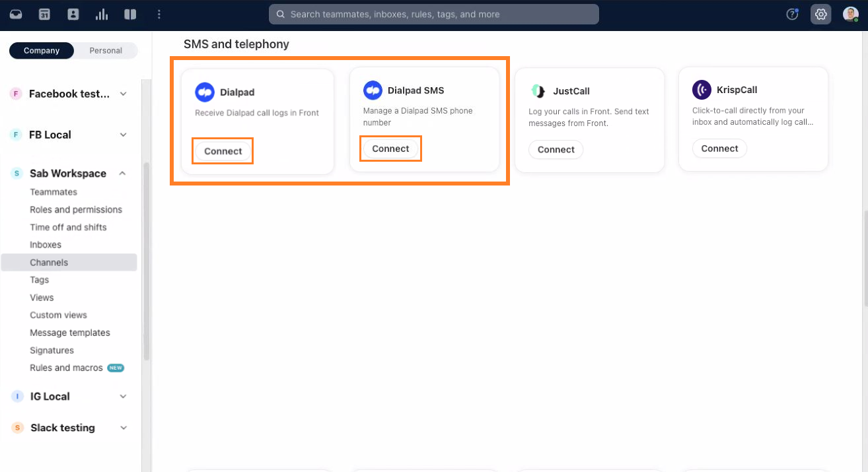Open the contacts icon in top bar
Image resolution: width=868 pixels, height=472 pixels.
[73, 14]
